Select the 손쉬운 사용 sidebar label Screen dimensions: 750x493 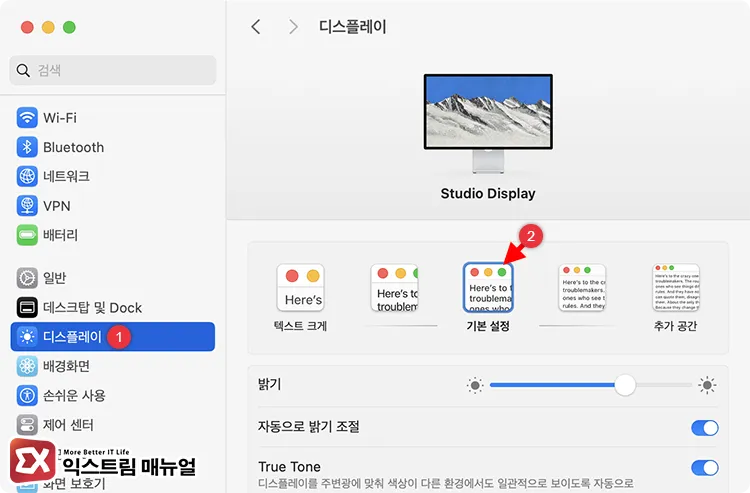pyautogui.click(x=74, y=395)
